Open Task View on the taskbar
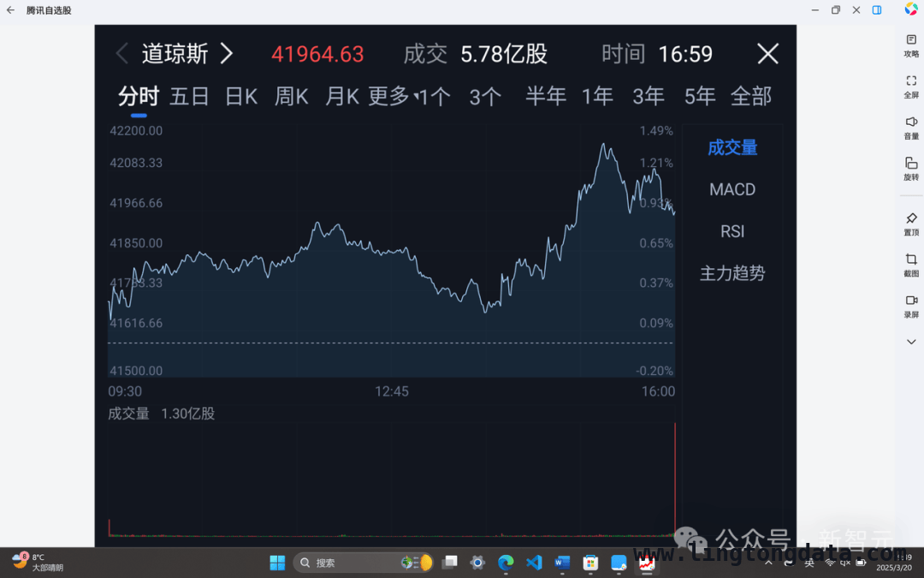Viewport: 924px width, 578px height. click(x=450, y=563)
